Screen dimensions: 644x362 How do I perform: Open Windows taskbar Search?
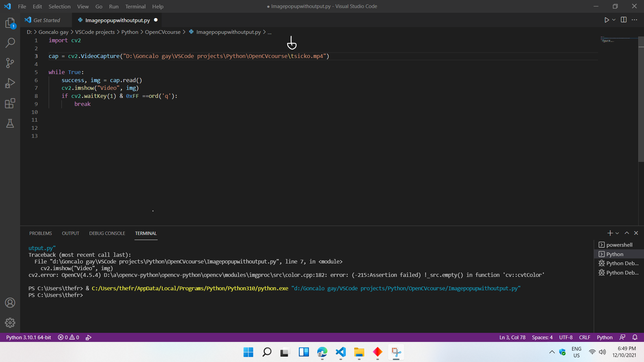(x=267, y=352)
